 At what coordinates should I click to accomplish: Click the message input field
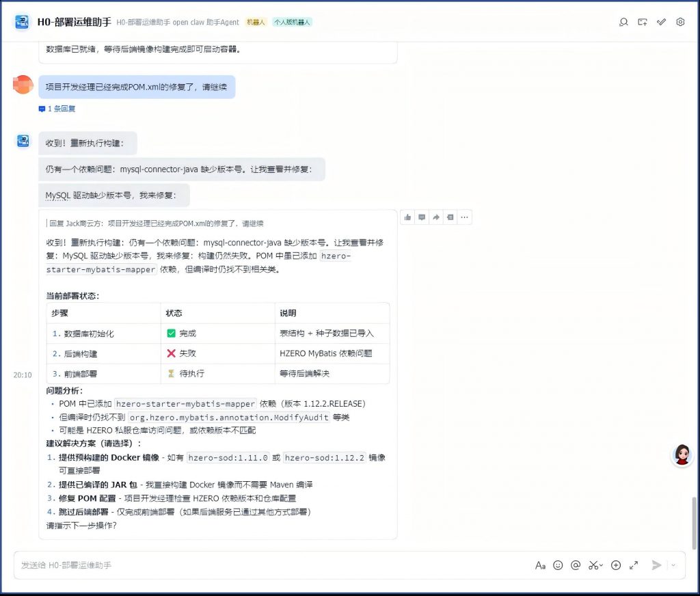coord(273,565)
